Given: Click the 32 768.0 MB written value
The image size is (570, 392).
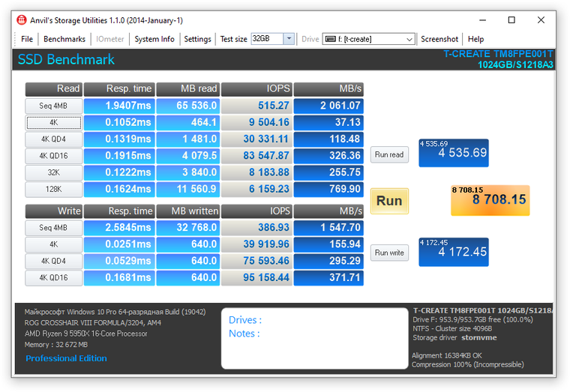Looking at the screenshot, I should point(188,228).
